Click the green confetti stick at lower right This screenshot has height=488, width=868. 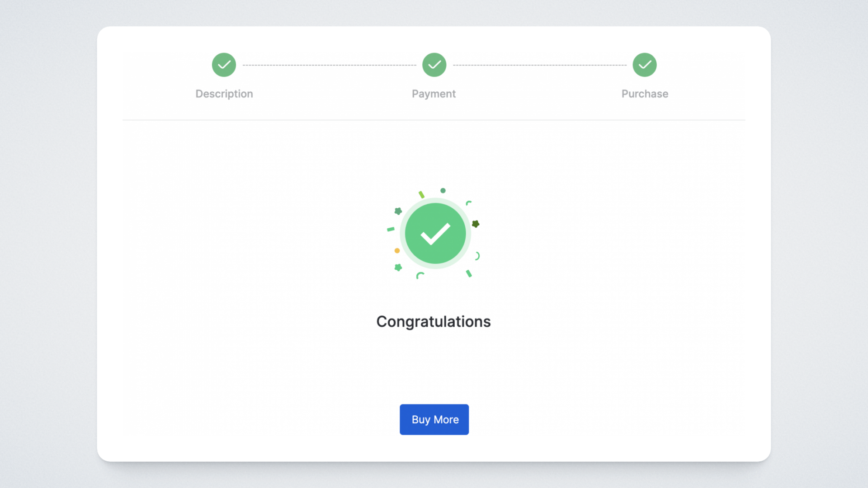click(469, 273)
